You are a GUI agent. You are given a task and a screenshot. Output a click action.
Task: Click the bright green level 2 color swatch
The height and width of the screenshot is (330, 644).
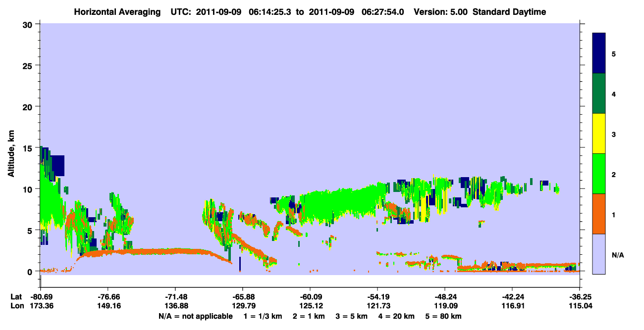coord(599,174)
